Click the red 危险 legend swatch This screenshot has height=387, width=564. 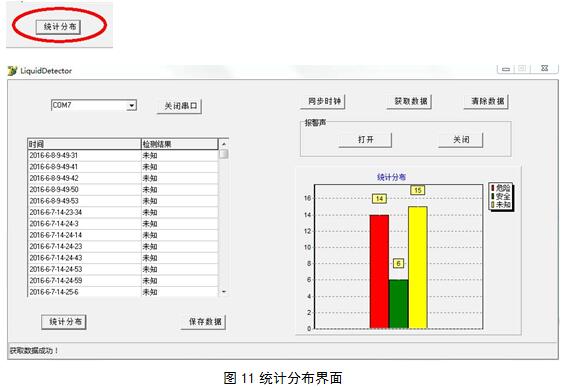[x=493, y=188]
